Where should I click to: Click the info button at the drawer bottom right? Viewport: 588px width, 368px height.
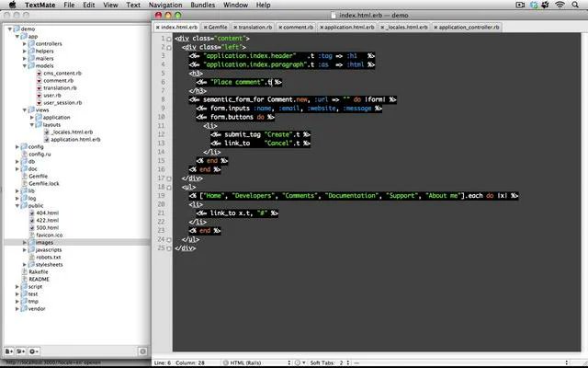[142, 351]
